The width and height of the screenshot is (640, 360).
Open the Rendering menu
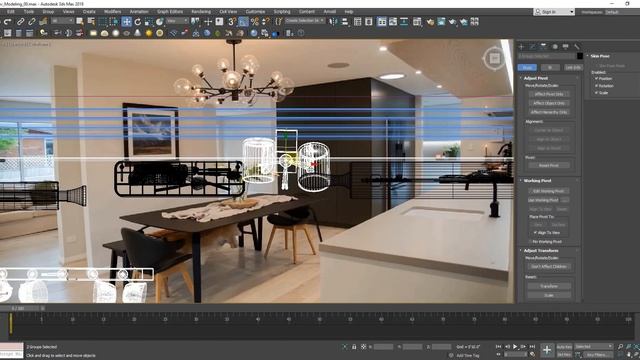pyautogui.click(x=201, y=12)
